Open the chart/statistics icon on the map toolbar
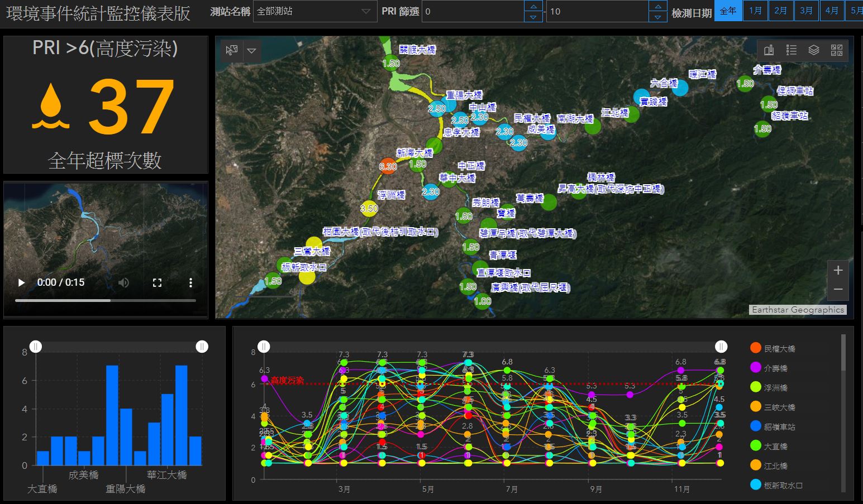Screen dimensions: 863x504 (x=769, y=50)
